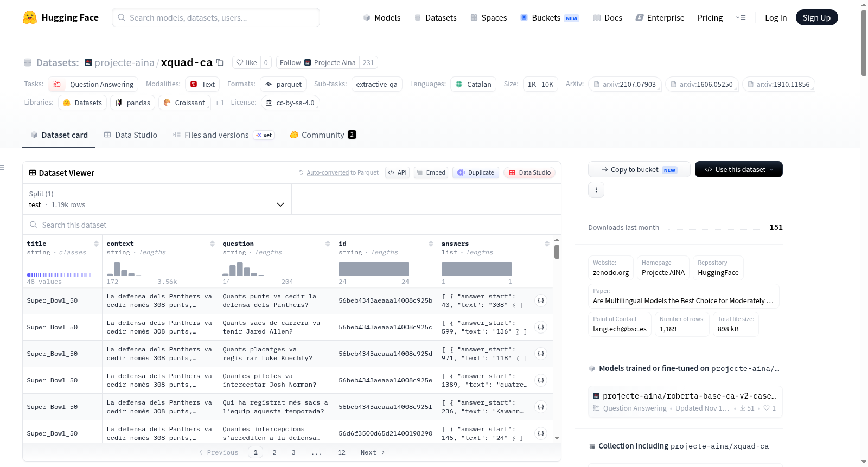Expand the +1 more libraries
The image size is (868, 467).
pos(220,103)
